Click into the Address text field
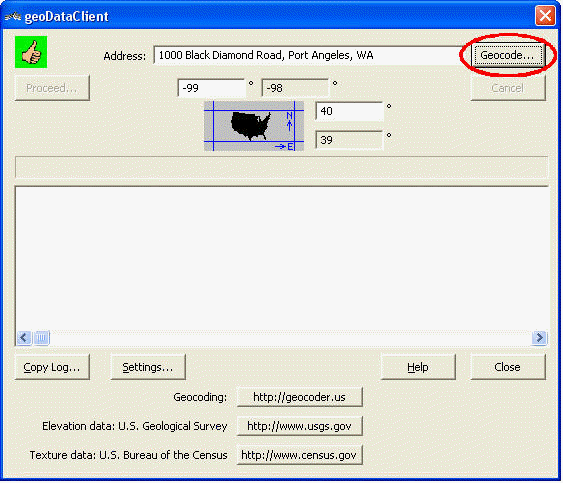Screen dimensions: 563x483 [309, 55]
